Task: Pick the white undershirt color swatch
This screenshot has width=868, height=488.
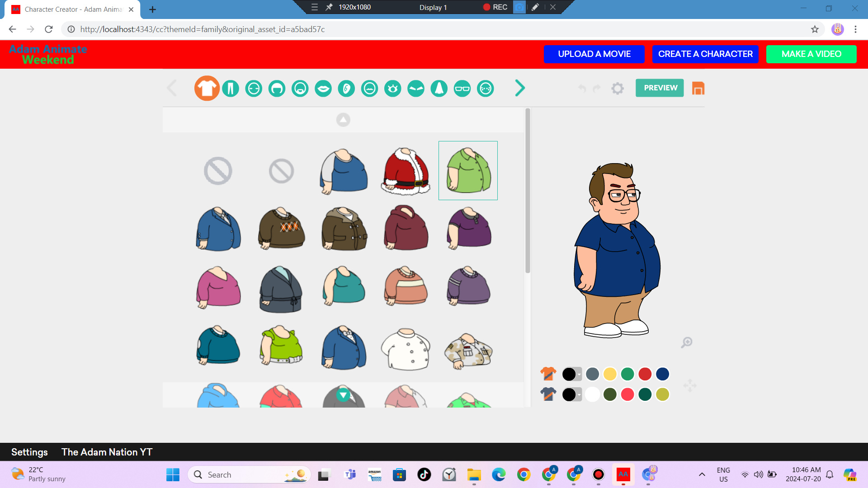Action: pyautogui.click(x=592, y=394)
